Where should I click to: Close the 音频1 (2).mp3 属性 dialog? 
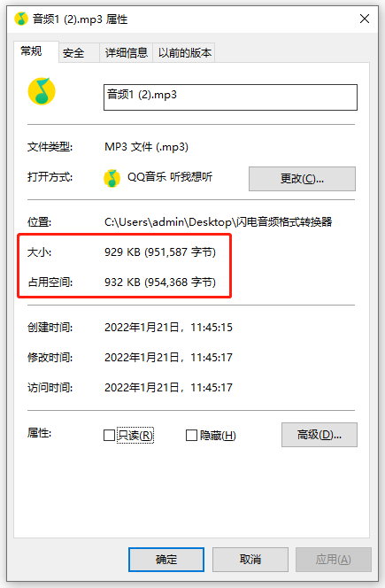click(365, 19)
